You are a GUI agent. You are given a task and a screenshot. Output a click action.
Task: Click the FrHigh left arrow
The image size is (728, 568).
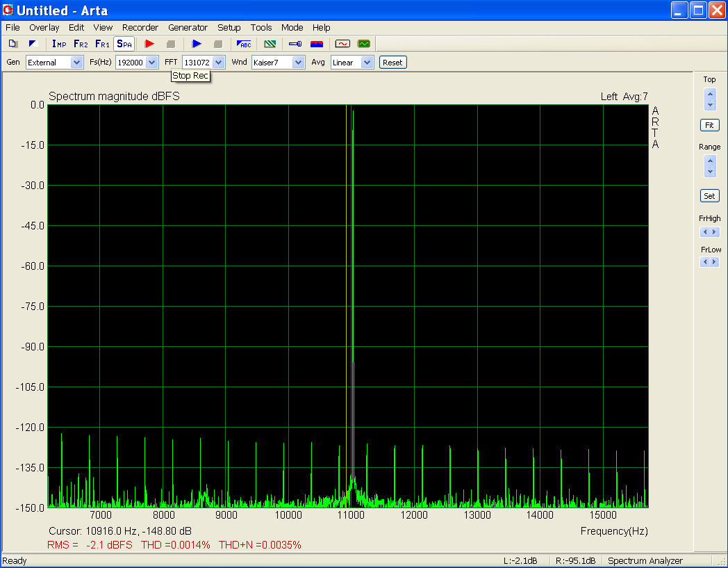pyautogui.click(x=705, y=232)
